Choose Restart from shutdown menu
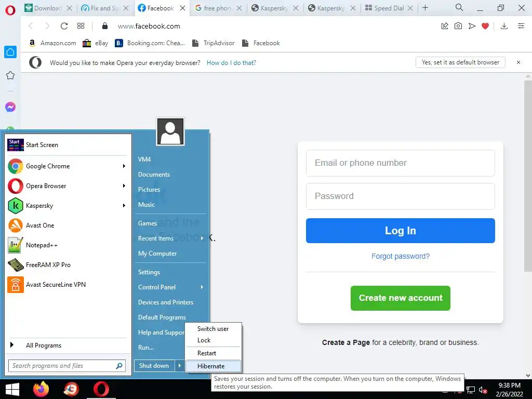 [214, 353]
